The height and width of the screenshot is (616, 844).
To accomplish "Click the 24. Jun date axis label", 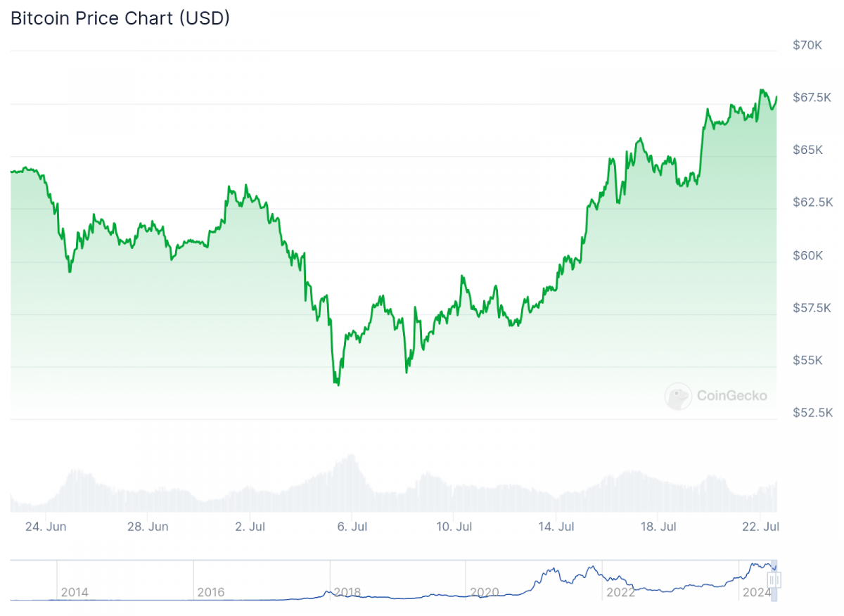I will [45, 526].
